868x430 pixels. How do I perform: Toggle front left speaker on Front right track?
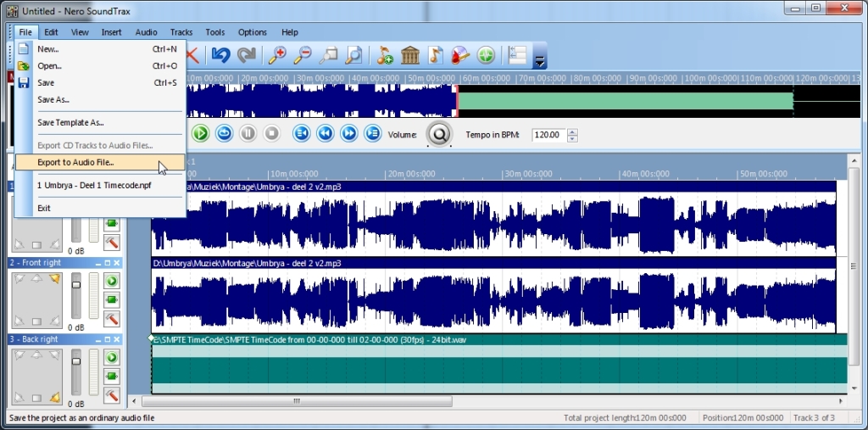point(19,279)
